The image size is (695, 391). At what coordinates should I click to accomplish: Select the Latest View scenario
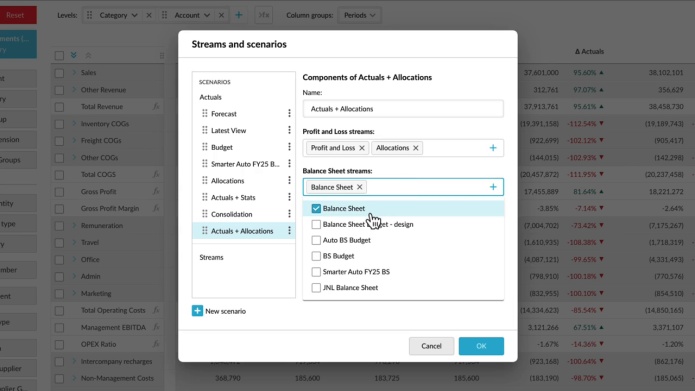point(229,130)
